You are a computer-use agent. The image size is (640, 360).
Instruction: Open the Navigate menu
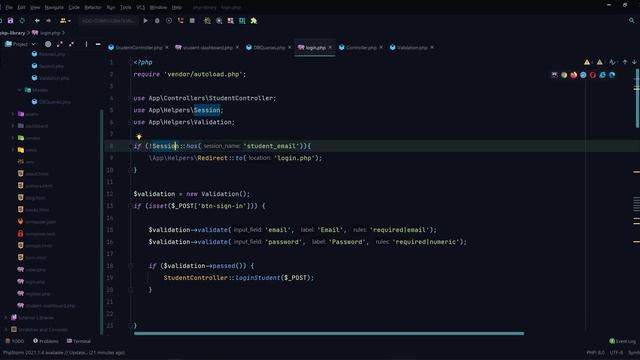[x=54, y=7]
